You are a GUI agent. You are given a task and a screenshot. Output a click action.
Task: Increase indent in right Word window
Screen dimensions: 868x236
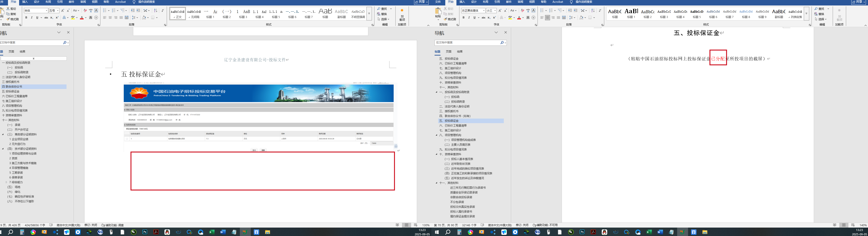[x=576, y=11]
